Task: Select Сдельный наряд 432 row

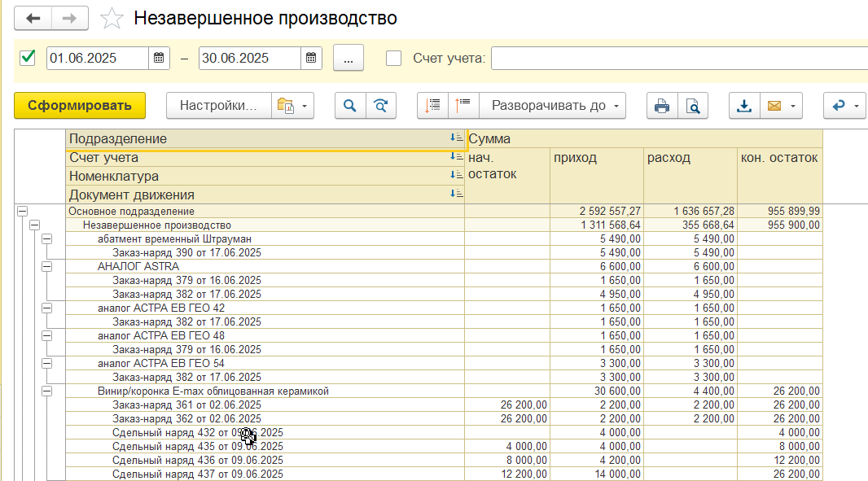Action: 265,433
